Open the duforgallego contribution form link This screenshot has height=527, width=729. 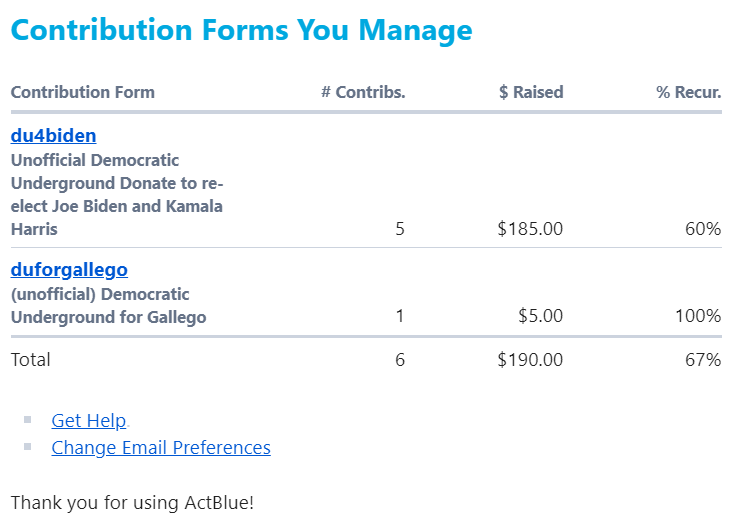[x=69, y=270]
